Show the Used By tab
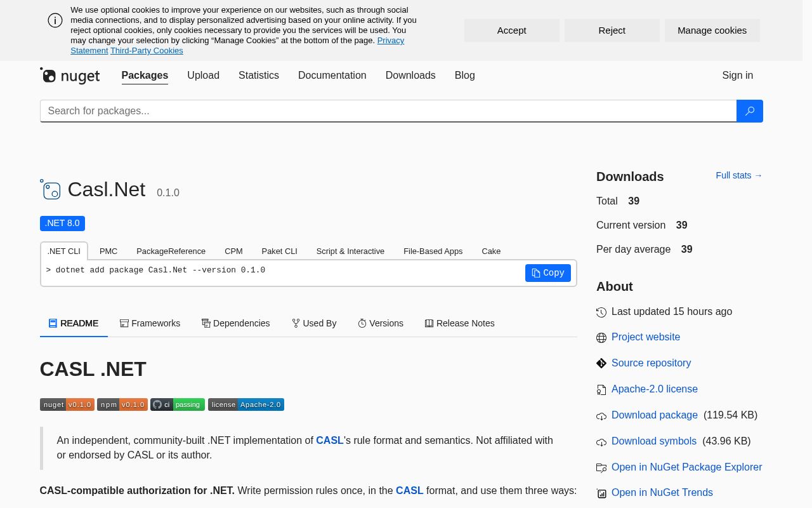 point(314,323)
